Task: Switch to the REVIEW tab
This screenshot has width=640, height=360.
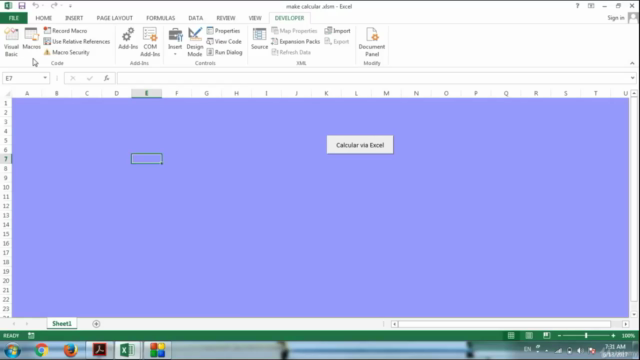Action: click(226, 18)
